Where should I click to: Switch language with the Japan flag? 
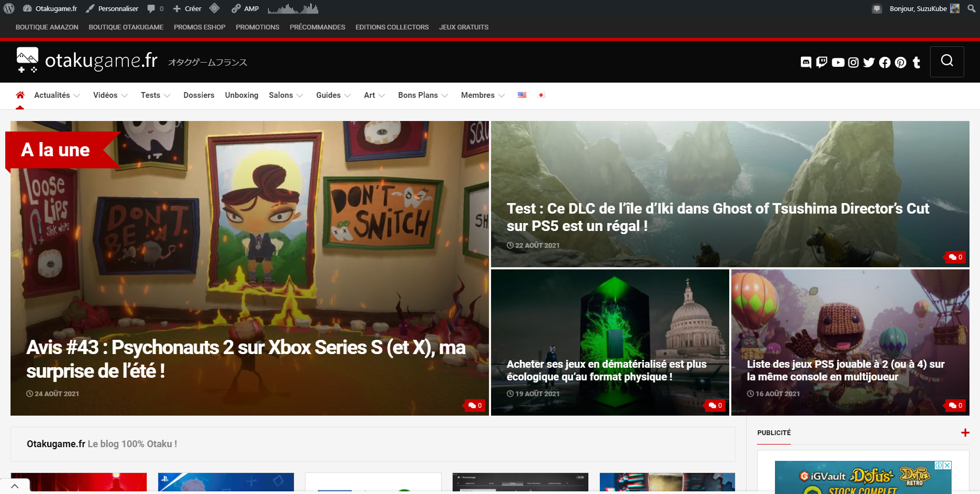541,95
